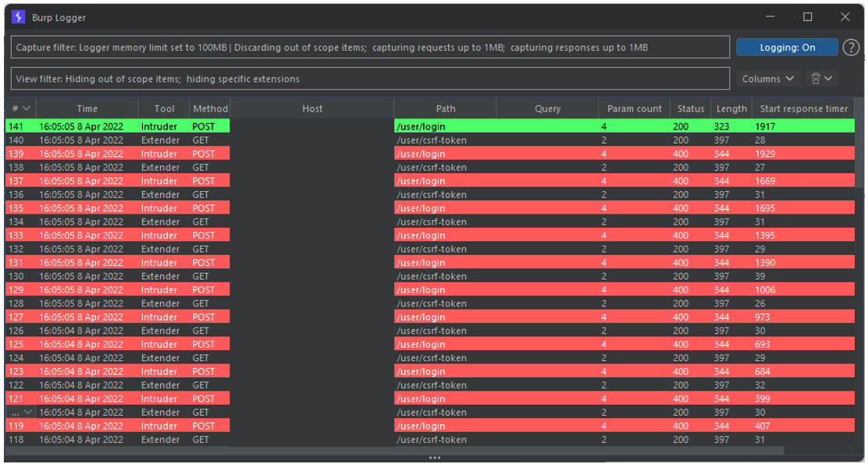The height and width of the screenshot is (464, 868).
Task: Select log entry 118 GET /user/csrf-token
Action: [312, 440]
